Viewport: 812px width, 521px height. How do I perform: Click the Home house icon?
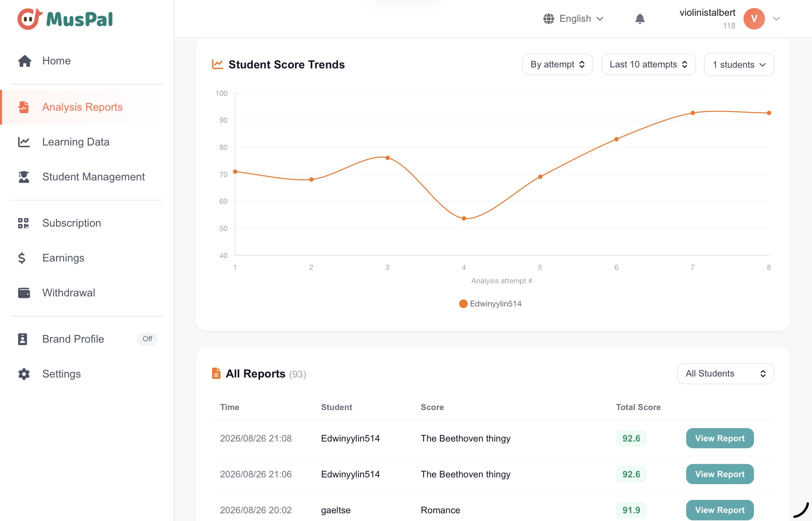24,61
